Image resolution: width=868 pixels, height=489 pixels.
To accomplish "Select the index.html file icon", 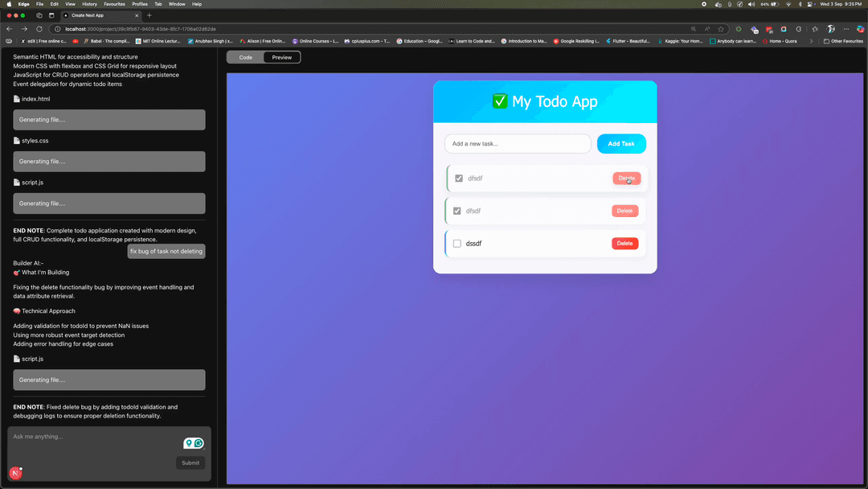I will pos(15,99).
